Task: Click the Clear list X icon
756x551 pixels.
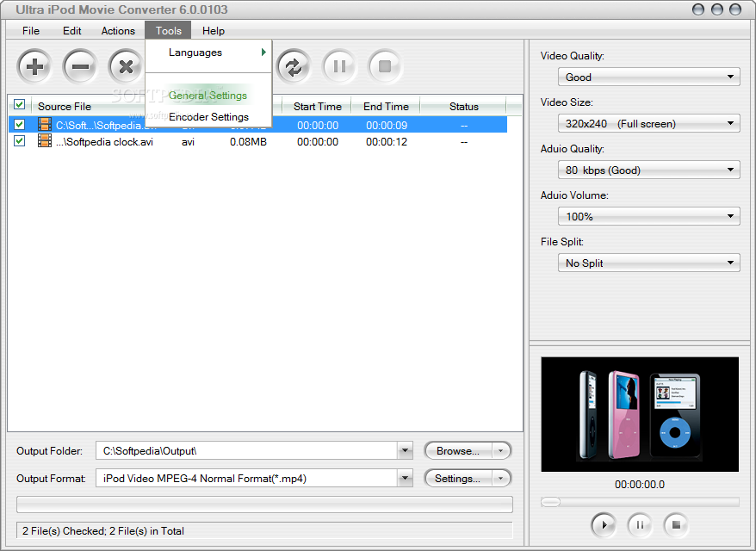Action: click(126, 66)
